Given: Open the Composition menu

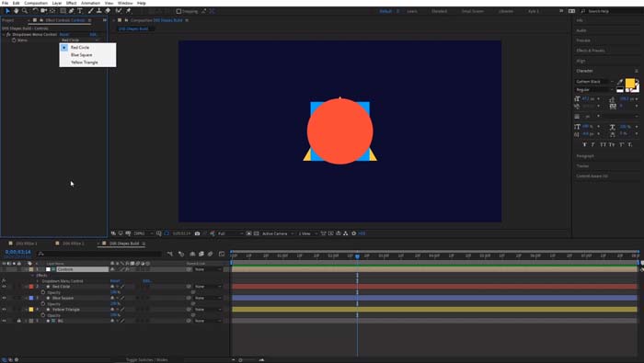Looking at the screenshot, I should pos(36,3).
